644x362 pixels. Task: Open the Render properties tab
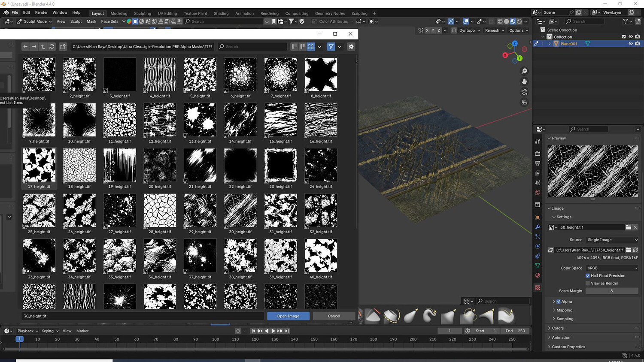538,154
